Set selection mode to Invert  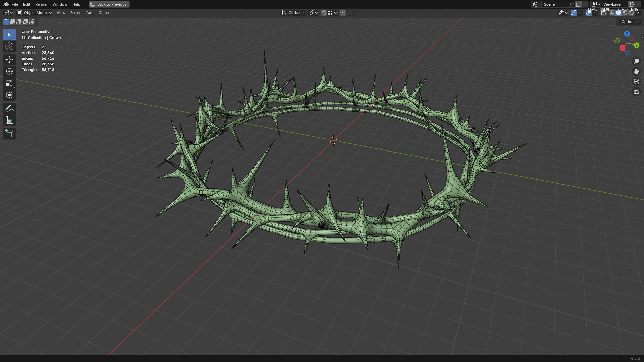coord(25,22)
